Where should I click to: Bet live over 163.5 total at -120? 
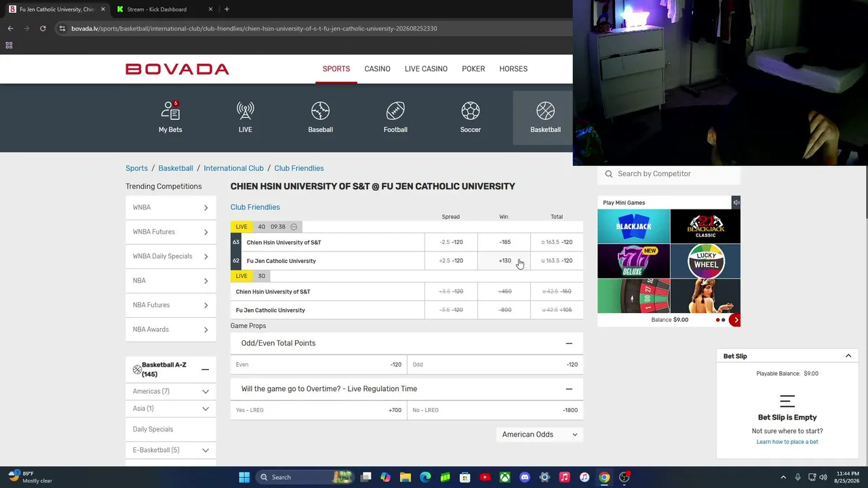(x=557, y=242)
